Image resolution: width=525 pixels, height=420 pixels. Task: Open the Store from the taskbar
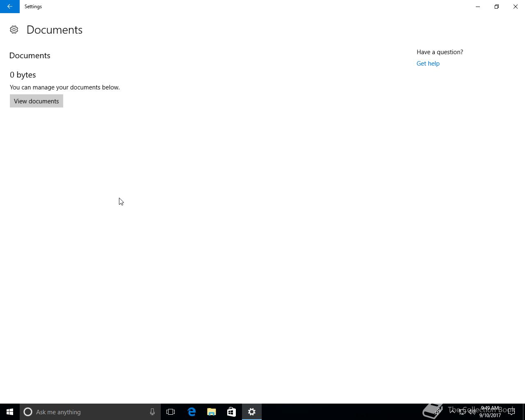point(231,412)
